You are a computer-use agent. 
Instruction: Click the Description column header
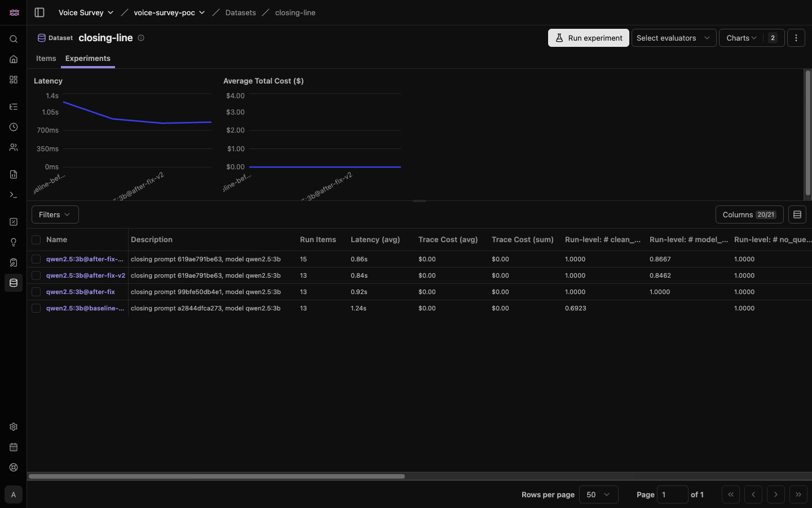tap(152, 240)
